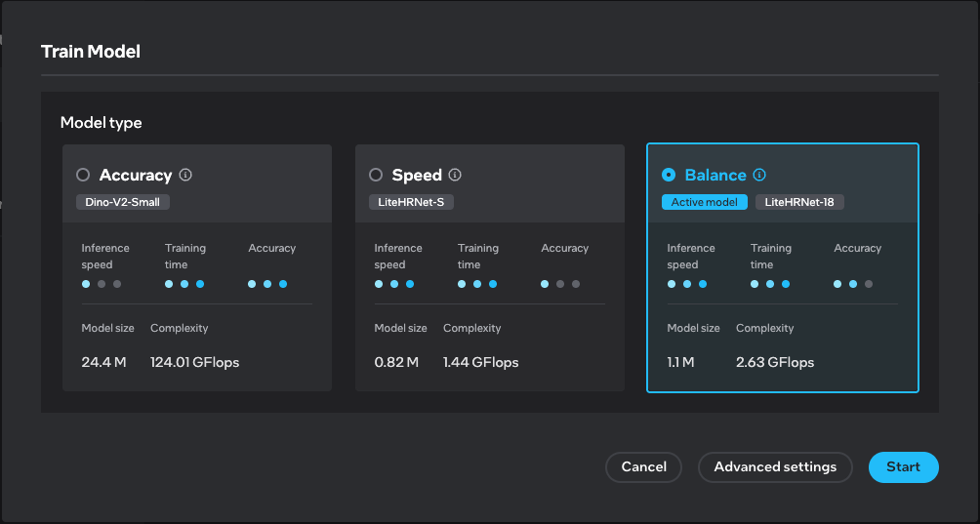
Task: Open Advanced settings
Action: (775, 467)
